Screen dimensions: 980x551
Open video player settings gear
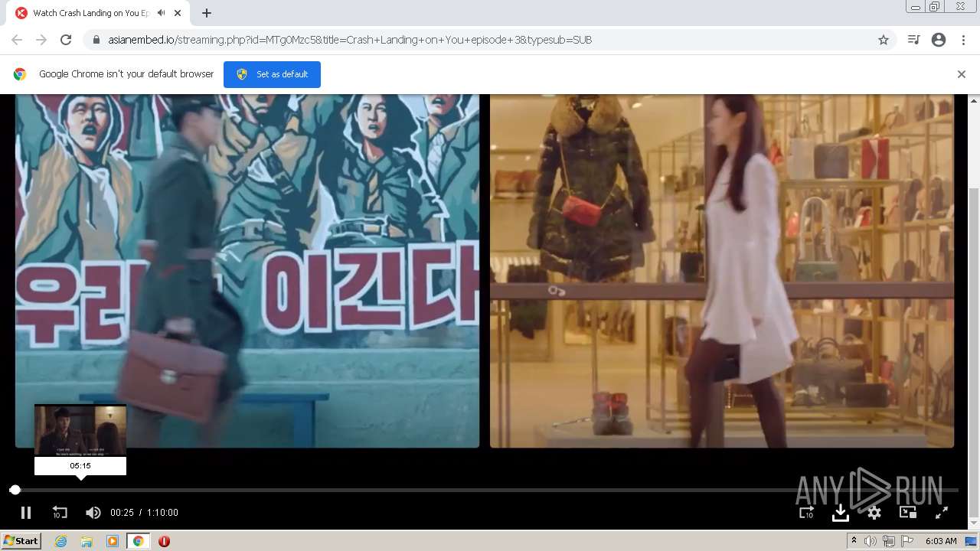pos(874,513)
